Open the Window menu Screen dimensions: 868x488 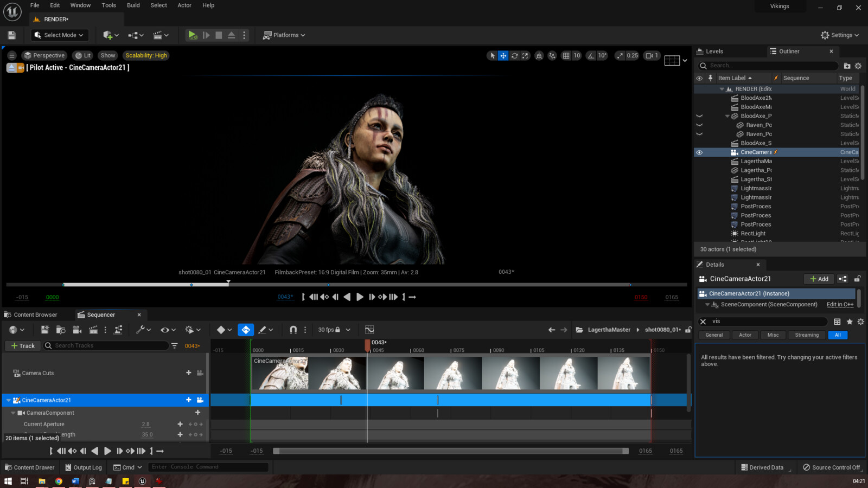point(80,5)
